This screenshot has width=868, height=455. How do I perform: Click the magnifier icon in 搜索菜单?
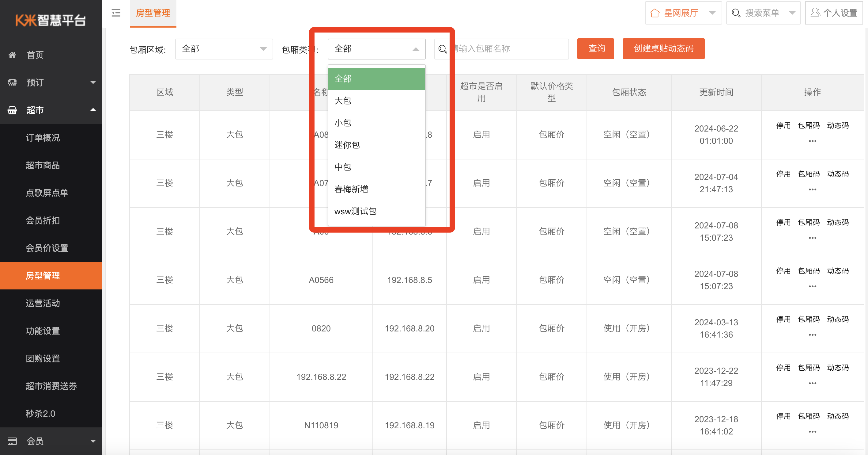736,13
